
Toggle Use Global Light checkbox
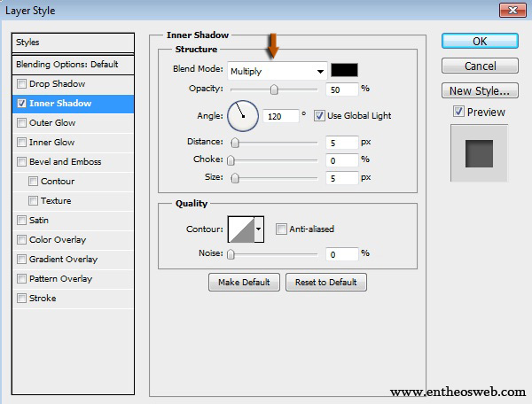pyautogui.click(x=319, y=116)
